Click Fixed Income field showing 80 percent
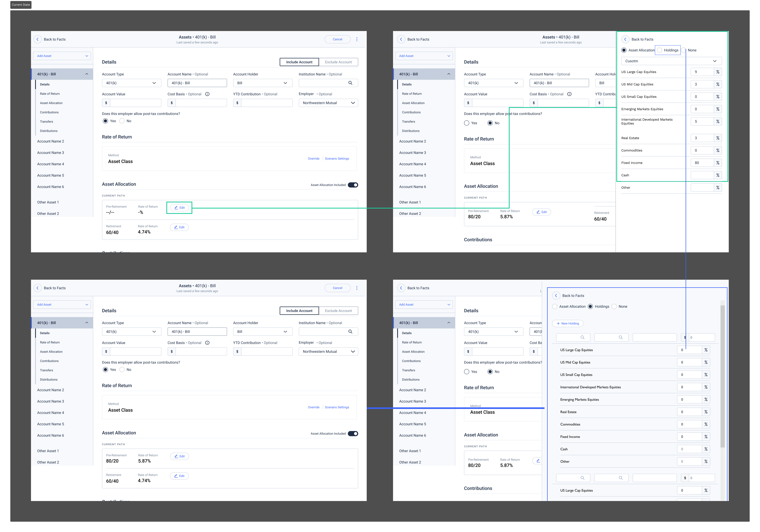 (702, 163)
